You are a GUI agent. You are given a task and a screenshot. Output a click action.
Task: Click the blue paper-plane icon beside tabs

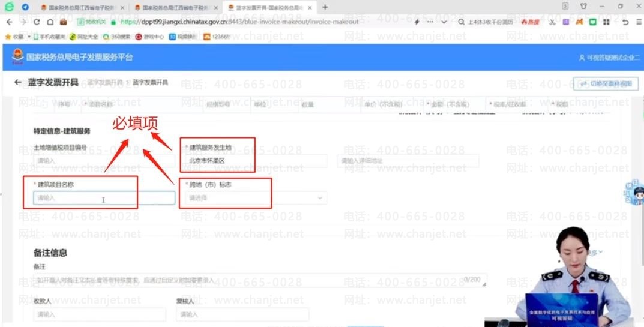click(25, 7)
